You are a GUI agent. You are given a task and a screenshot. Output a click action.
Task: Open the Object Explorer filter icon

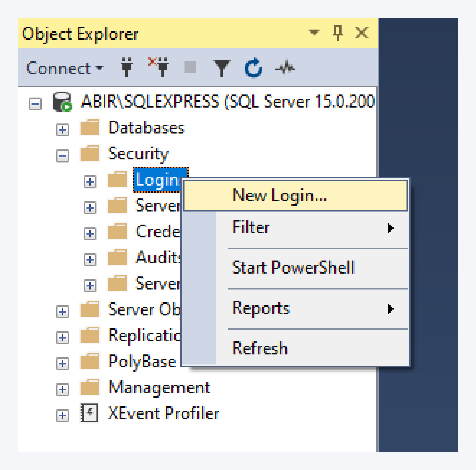[x=222, y=67]
